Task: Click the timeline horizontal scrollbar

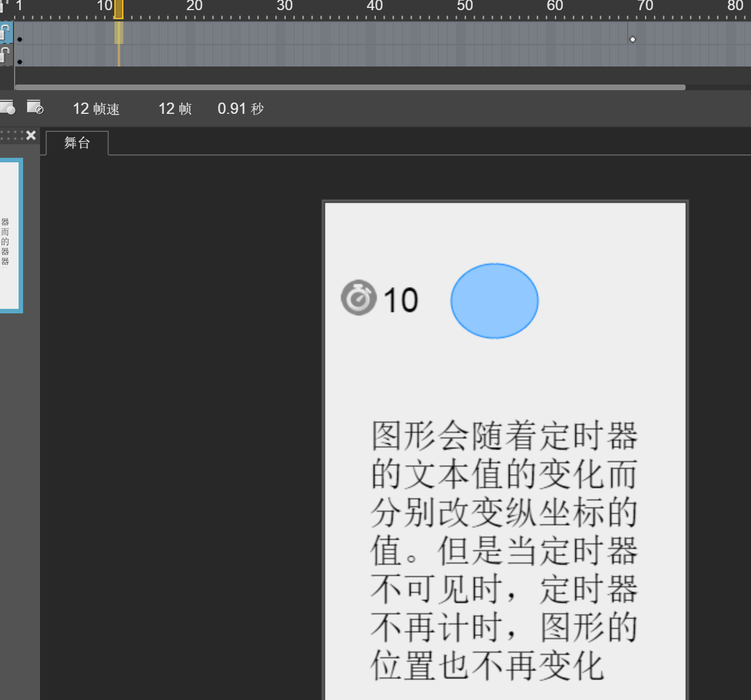Action: (x=349, y=87)
